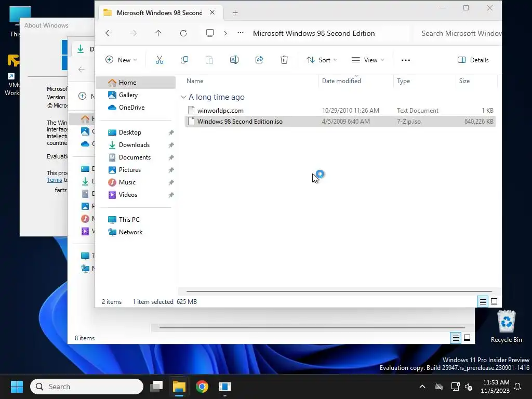Expand breadcrumb chevron in address bar
532x399 pixels.
click(x=225, y=33)
